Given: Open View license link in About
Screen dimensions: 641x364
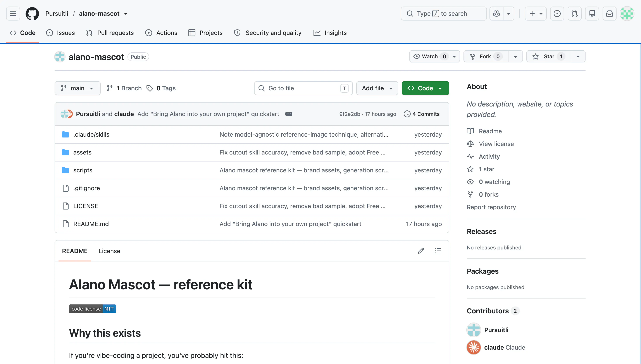Looking at the screenshot, I should coord(496,144).
